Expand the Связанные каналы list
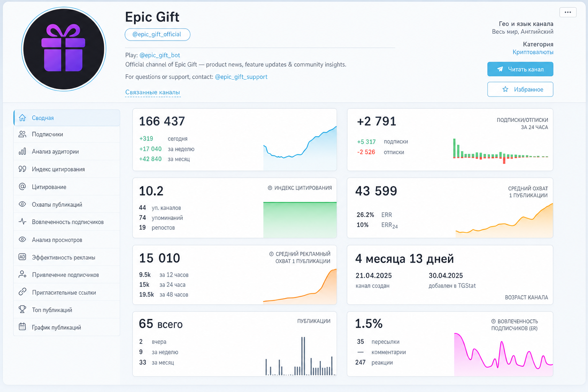The image size is (588, 392). [x=152, y=92]
